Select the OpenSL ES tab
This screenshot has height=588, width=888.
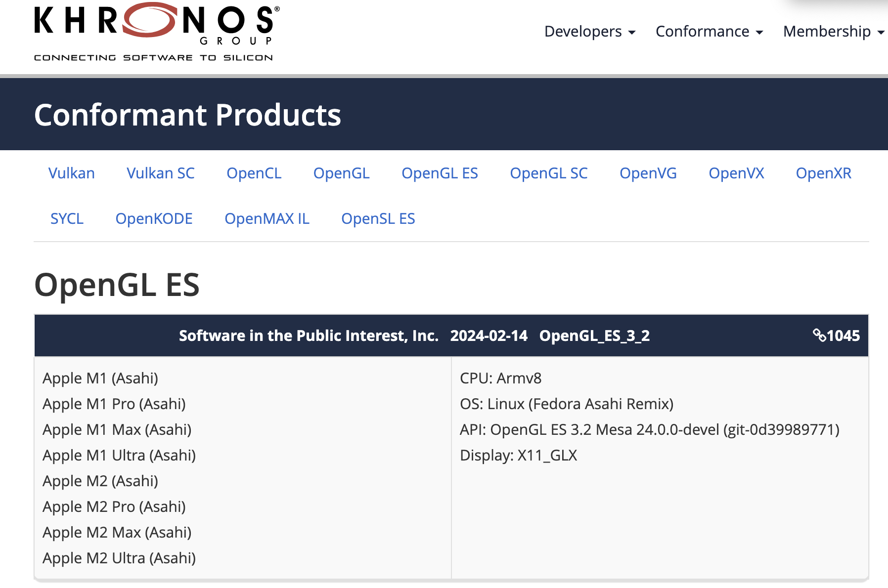pos(378,218)
